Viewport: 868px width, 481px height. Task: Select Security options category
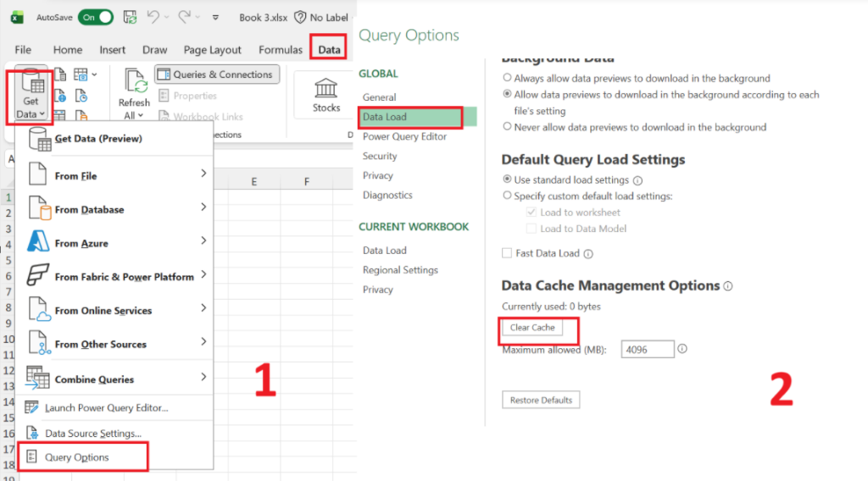point(380,156)
